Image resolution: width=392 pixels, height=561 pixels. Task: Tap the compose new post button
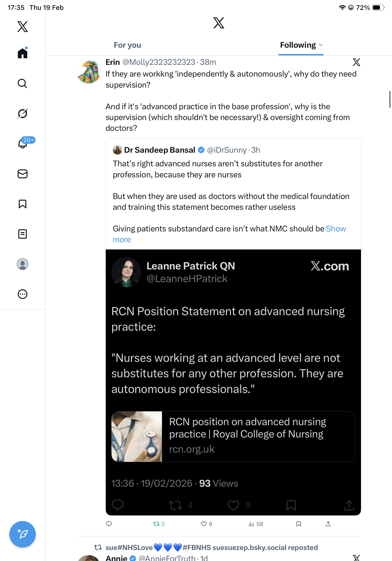coord(23,534)
